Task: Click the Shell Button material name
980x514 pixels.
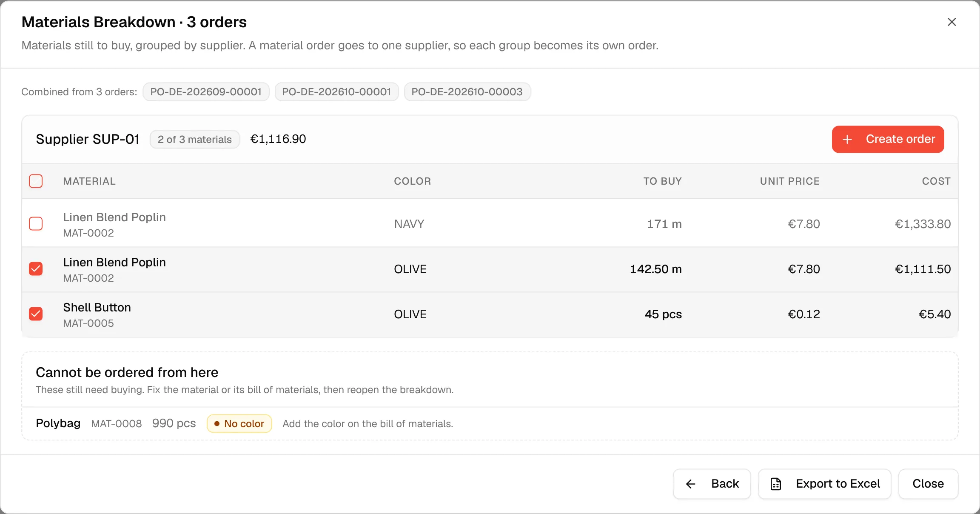Action: click(x=97, y=307)
